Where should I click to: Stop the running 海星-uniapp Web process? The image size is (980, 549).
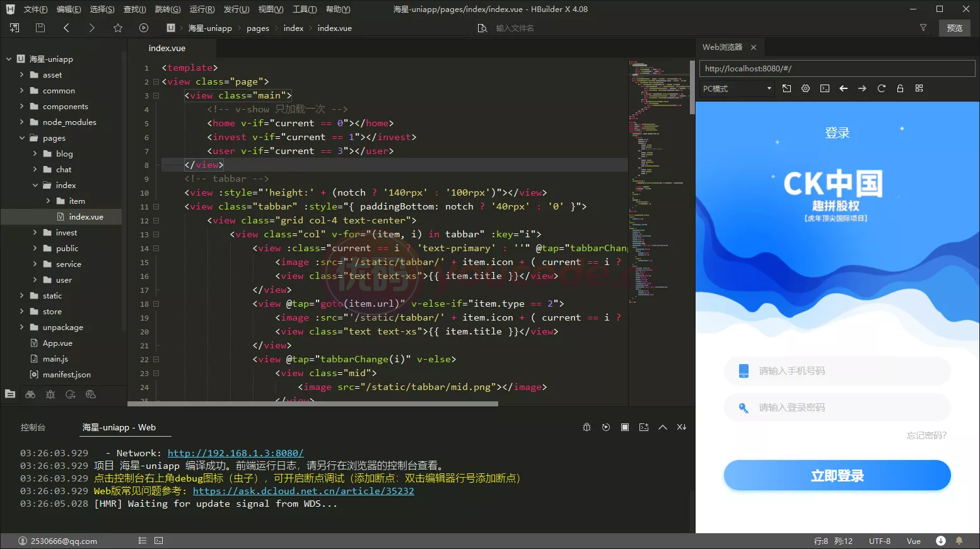[x=625, y=427]
